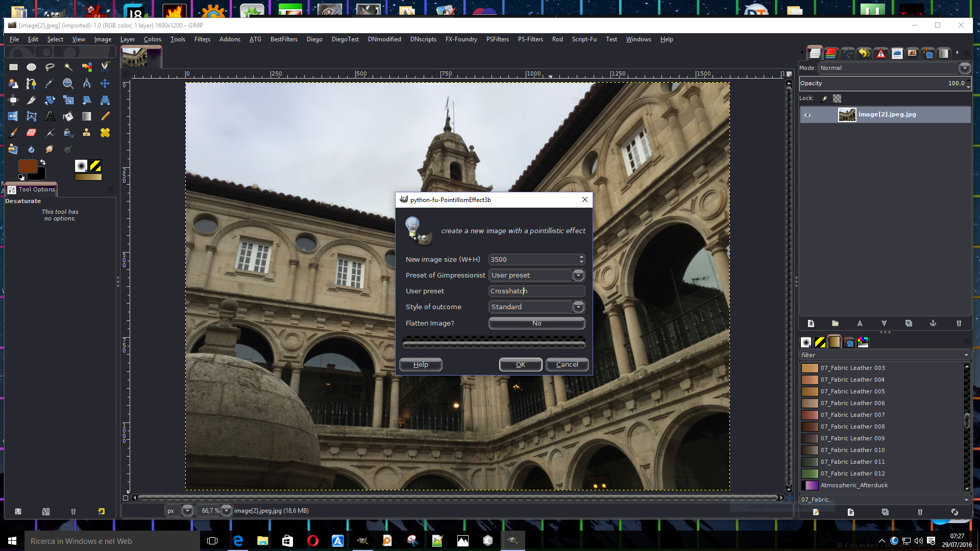Anchor the floating layer
Viewport: 980px width, 551px height.
tap(933, 323)
